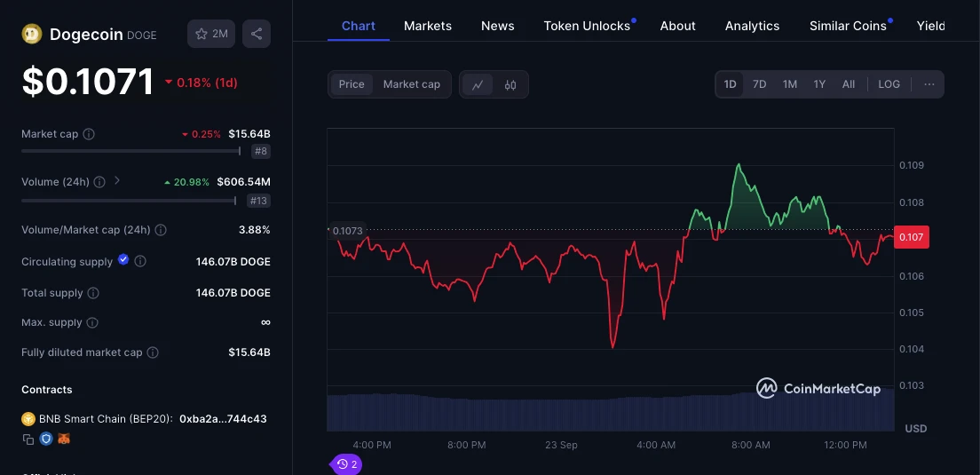Click the USD currency label
Screen dimensions: 980x475
915,429
